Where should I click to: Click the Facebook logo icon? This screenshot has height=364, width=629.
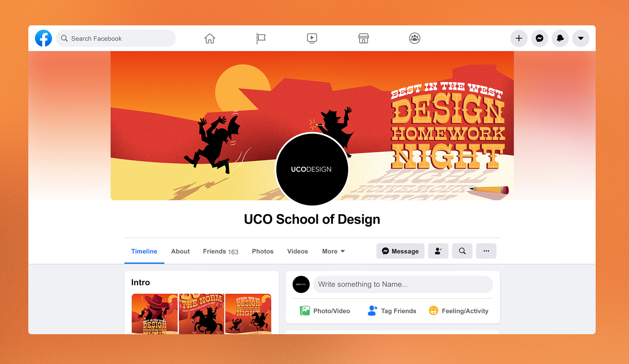(x=43, y=38)
